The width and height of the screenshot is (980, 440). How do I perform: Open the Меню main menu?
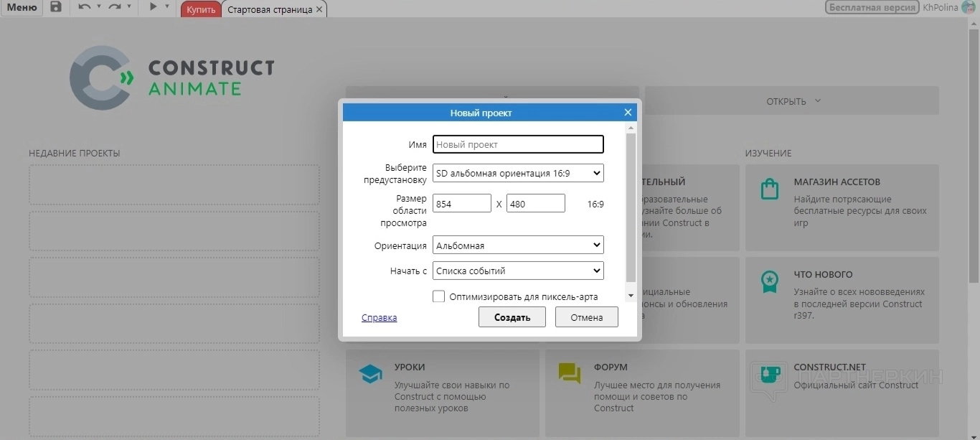(x=22, y=8)
